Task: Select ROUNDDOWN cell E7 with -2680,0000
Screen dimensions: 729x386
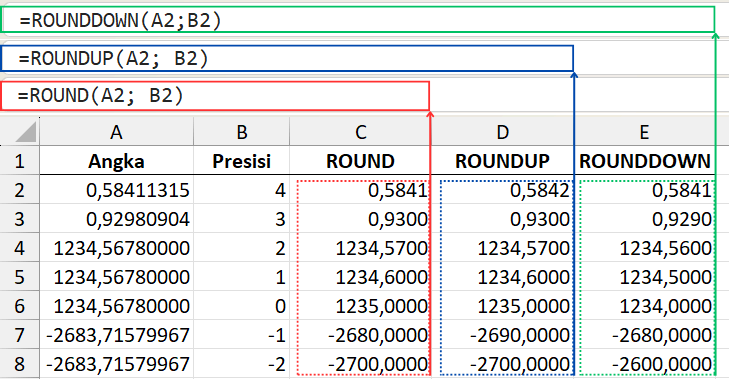Action: 644,334
